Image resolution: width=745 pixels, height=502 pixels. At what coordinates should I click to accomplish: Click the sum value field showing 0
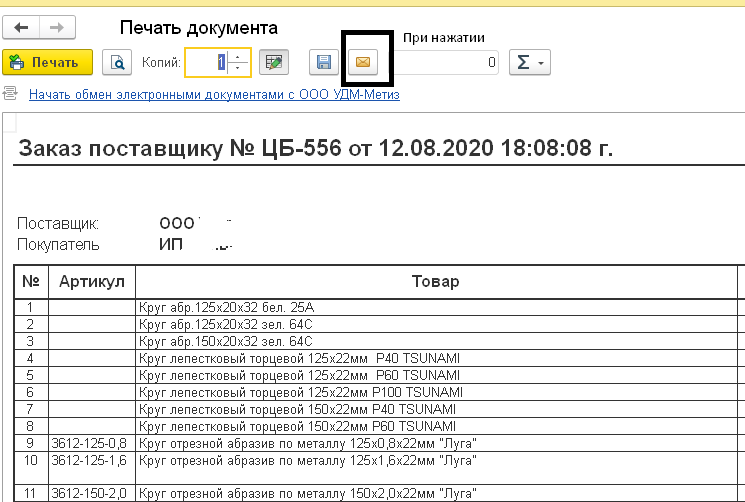tap(450, 63)
